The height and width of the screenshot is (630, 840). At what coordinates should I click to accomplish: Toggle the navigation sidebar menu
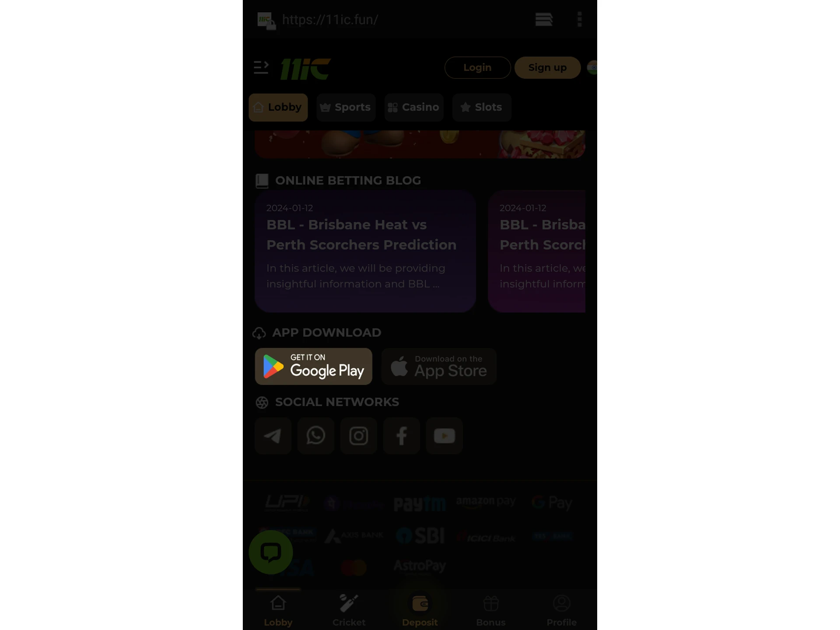click(x=261, y=67)
